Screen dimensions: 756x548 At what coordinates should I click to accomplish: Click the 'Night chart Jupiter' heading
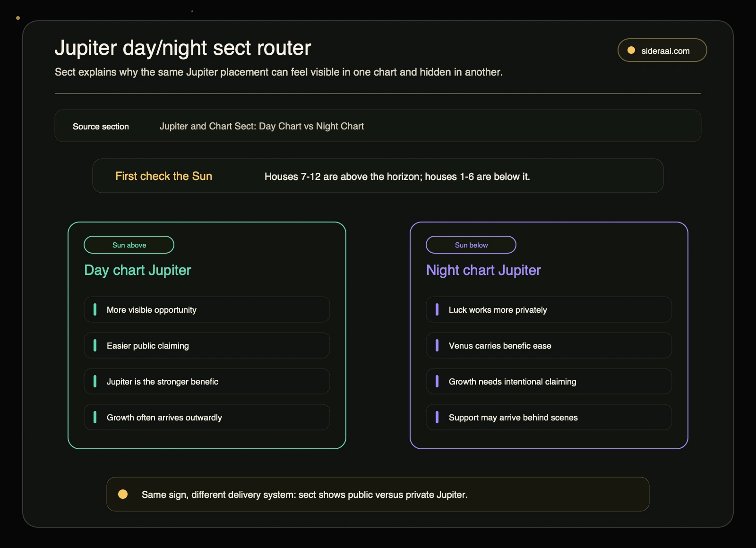coord(483,270)
